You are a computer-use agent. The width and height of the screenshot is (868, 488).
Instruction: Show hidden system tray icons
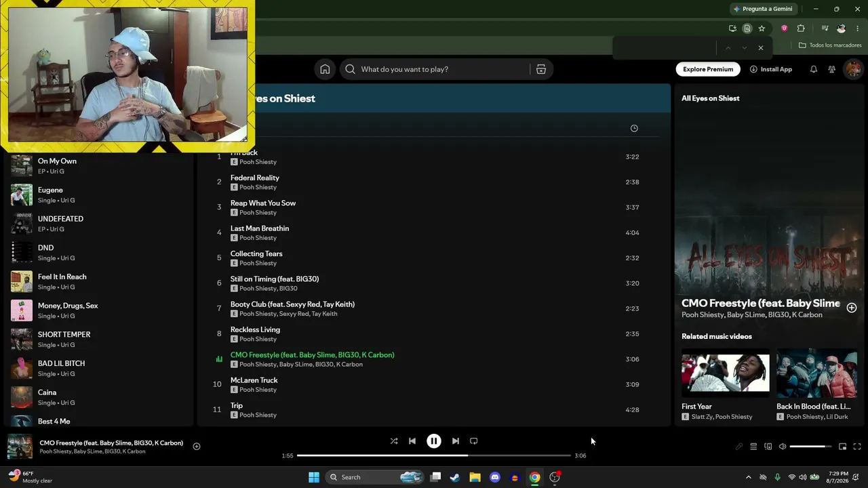[x=749, y=477]
